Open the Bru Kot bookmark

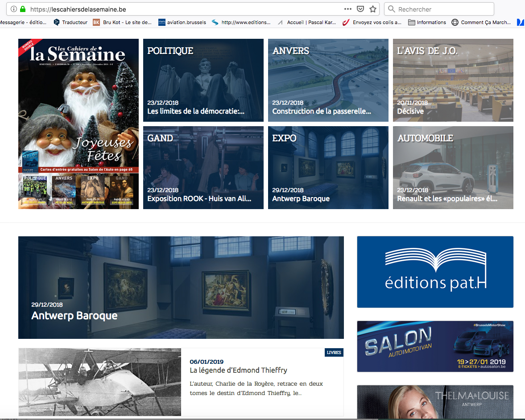[x=122, y=22]
